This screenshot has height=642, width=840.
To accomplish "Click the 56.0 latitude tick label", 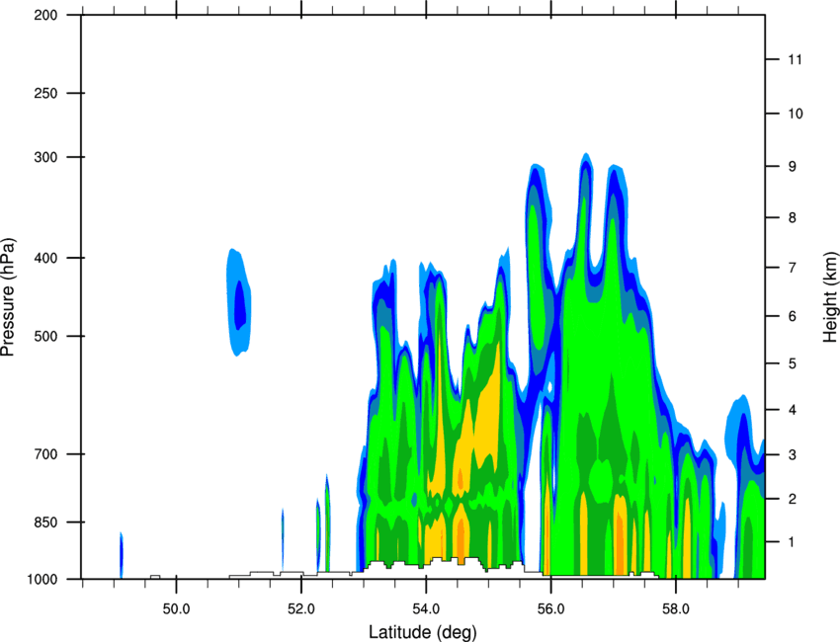I will coord(550,609).
